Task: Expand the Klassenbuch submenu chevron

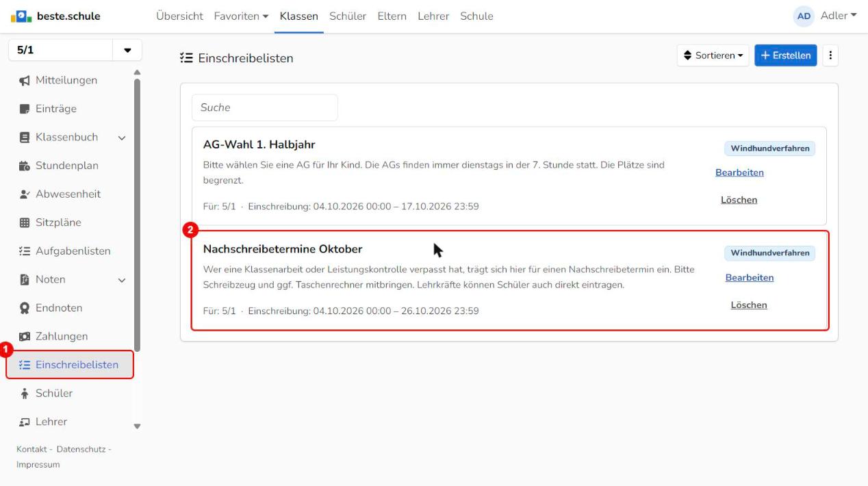Action: coord(122,138)
